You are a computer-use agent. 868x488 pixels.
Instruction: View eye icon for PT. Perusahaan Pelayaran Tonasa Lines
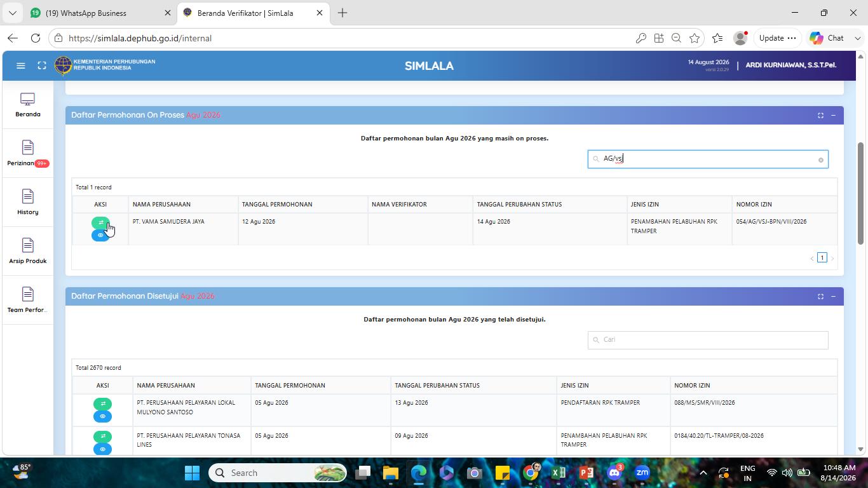pos(102,449)
